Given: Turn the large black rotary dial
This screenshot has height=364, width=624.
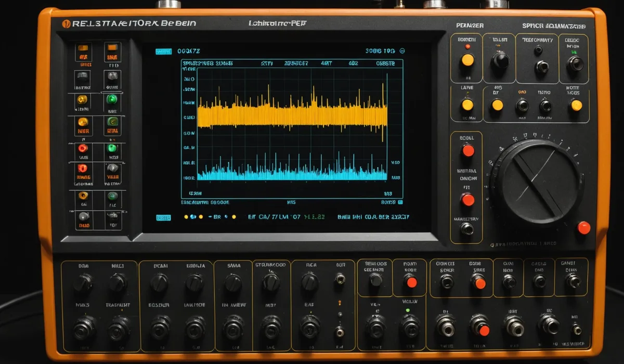Looking at the screenshot, I should click(537, 183).
